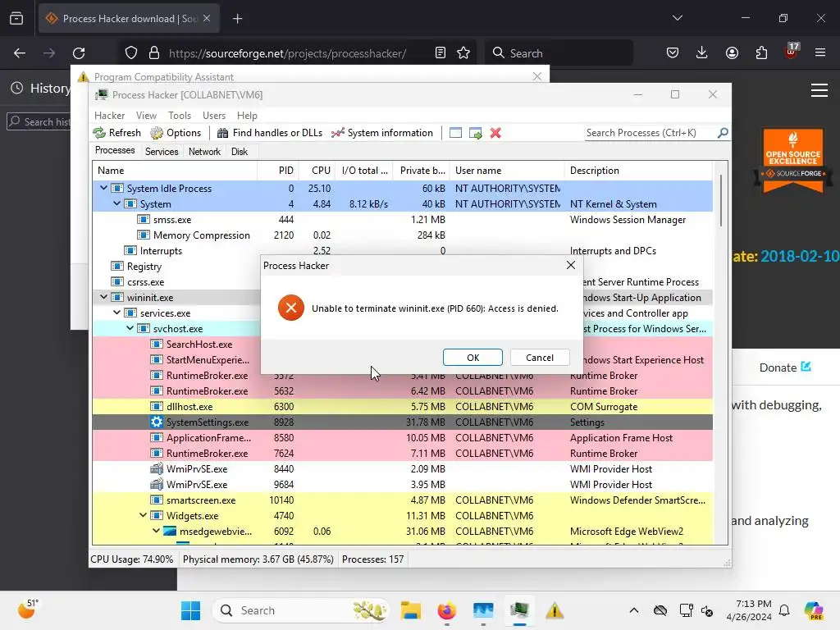
Task: Click the find window toolbar icon
Action: pos(455,133)
